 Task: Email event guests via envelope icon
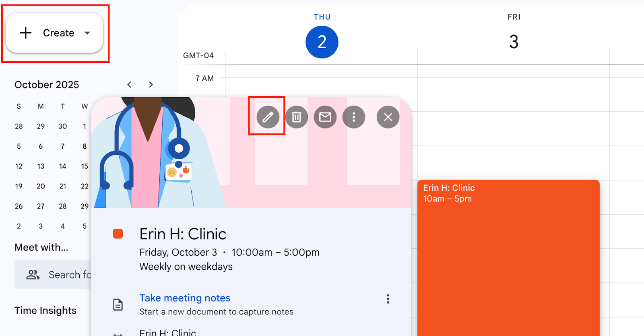tap(325, 117)
